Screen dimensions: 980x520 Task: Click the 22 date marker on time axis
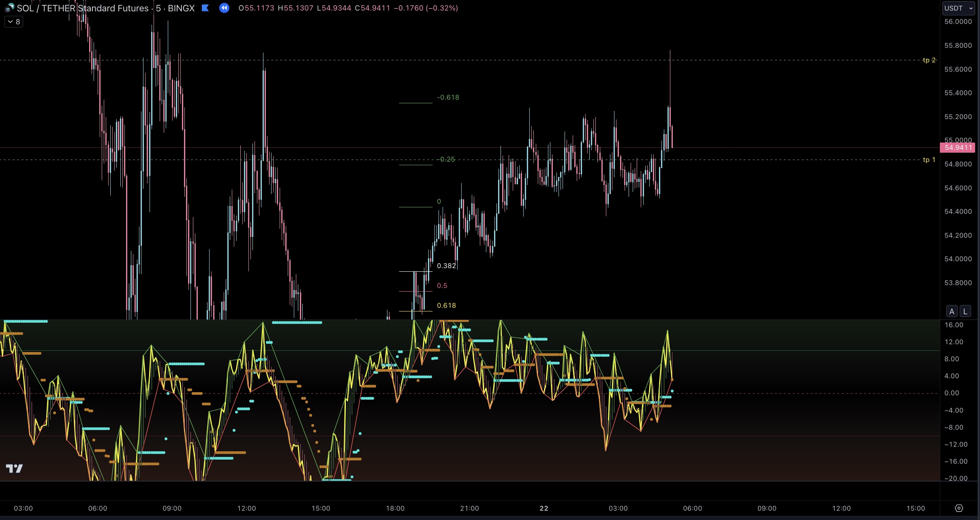(544, 508)
